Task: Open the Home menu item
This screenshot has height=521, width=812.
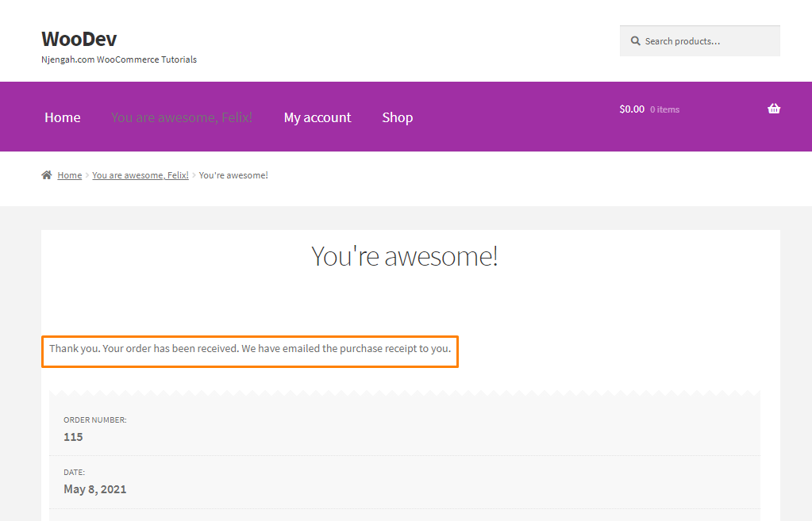Action: (x=62, y=117)
